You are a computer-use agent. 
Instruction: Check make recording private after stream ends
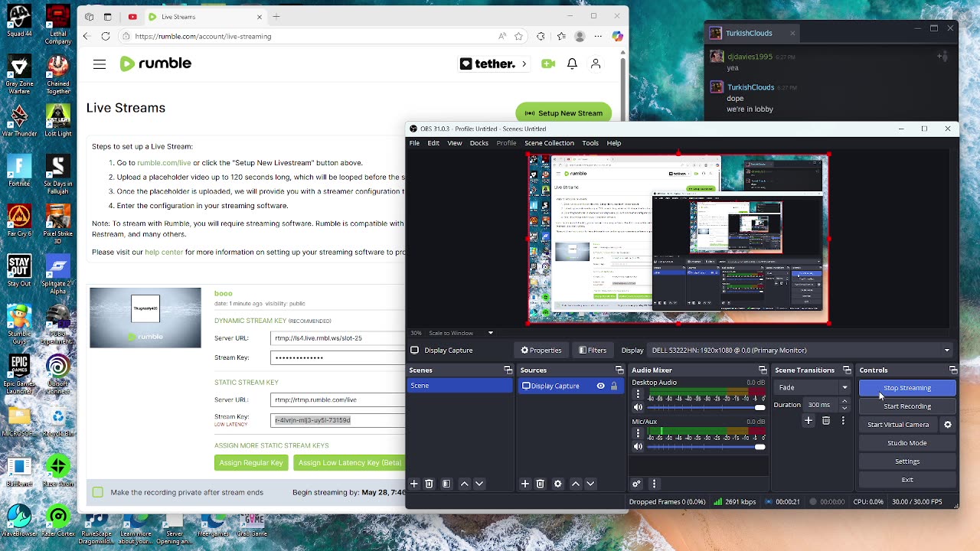pyautogui.click(x=98, y=492)
